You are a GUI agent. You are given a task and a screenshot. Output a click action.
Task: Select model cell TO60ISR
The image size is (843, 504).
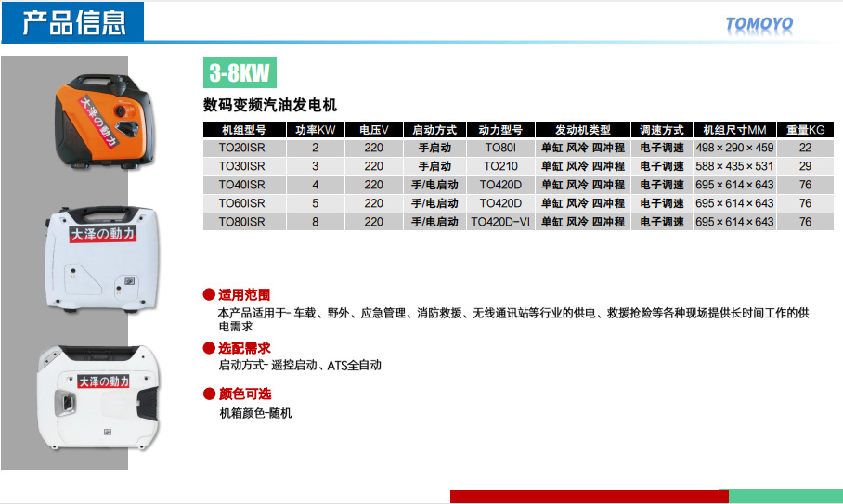coord(242,203)
